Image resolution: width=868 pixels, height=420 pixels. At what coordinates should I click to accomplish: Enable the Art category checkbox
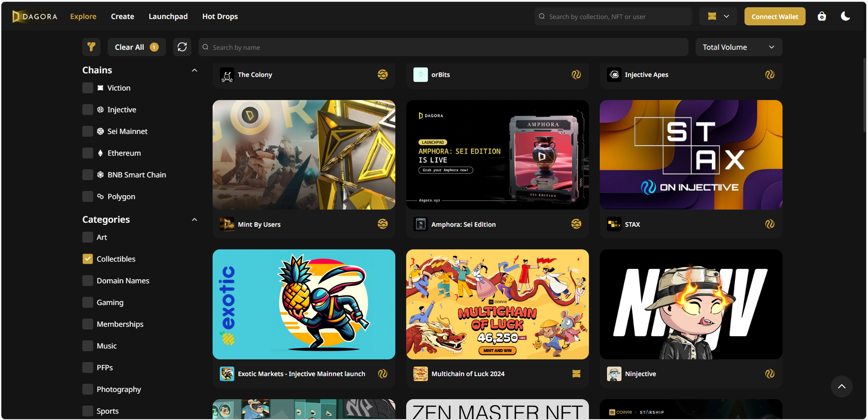tap(88, 237)
